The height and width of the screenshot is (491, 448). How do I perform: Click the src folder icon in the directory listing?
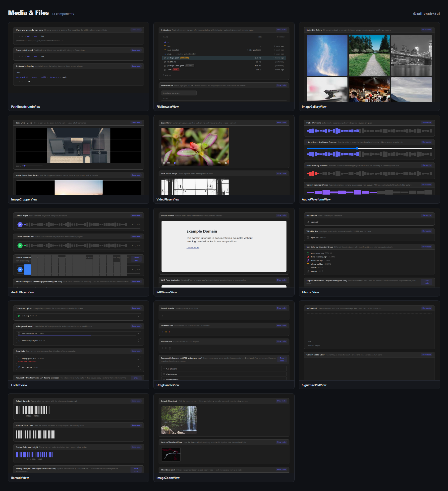pos(165,46)
